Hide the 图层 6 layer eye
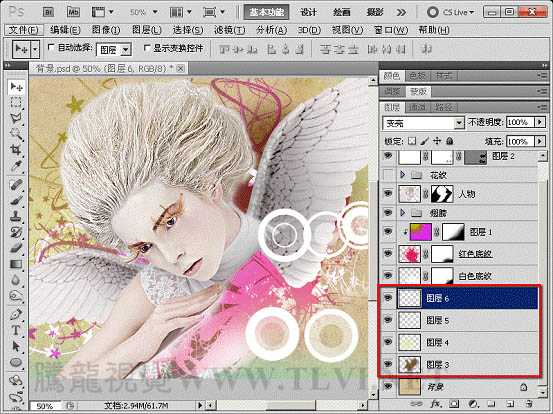This screenshot has height=414, width=553. pyautogui.click(x=388, y=298)
